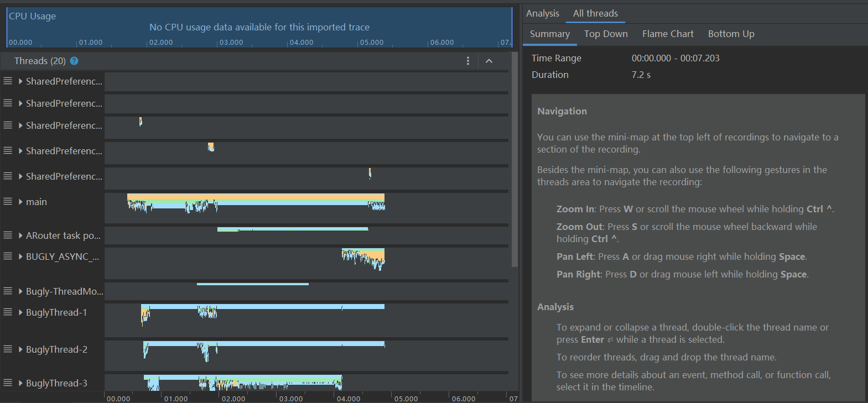Open the Threads help question-mark icon
This screenshot has width=868, height=403.
click(74, 61)
